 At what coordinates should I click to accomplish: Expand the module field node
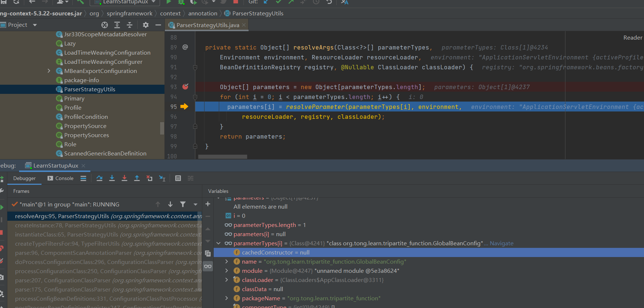(x=227, y=271)
